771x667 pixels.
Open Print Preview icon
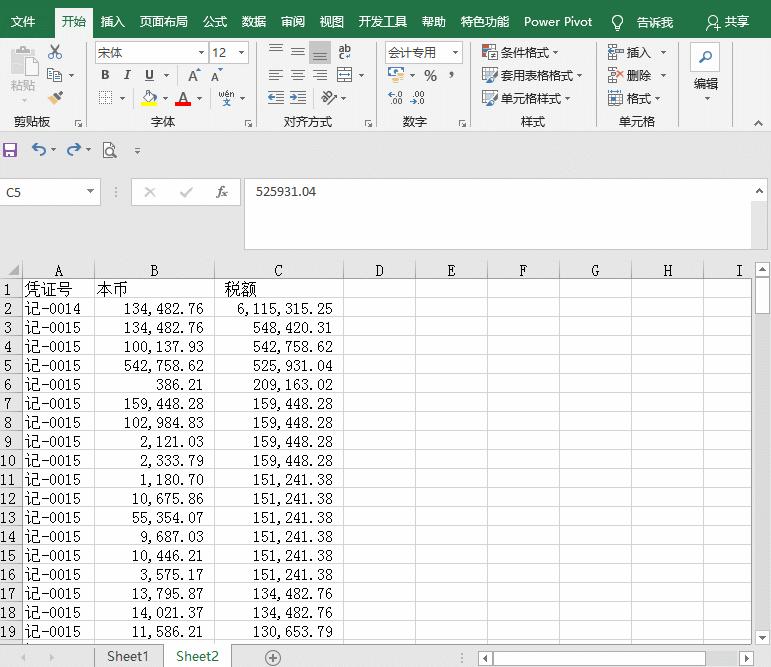pyautogui.click(x=109, y=150)
